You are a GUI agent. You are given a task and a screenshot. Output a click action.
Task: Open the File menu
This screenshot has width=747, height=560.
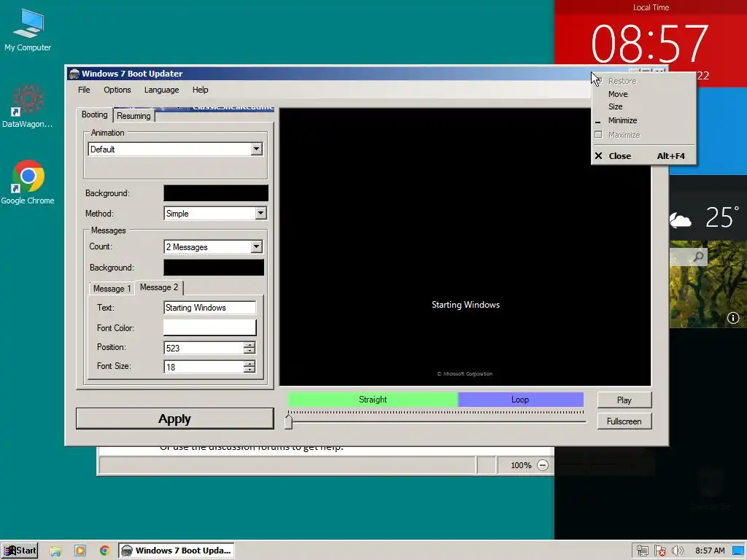[84, 90]
